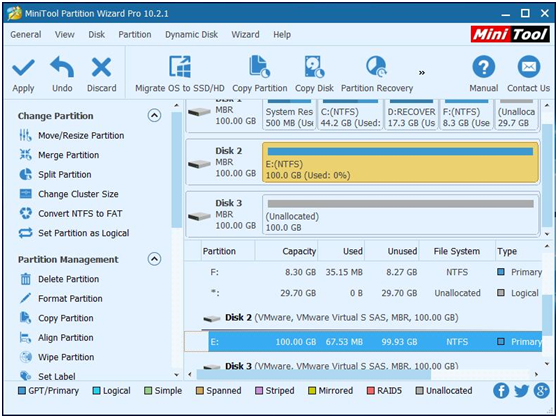The width and height of the screenshot is (558, 418).
Task: Collapse the Change Partition section
Action: pos(154,116)
